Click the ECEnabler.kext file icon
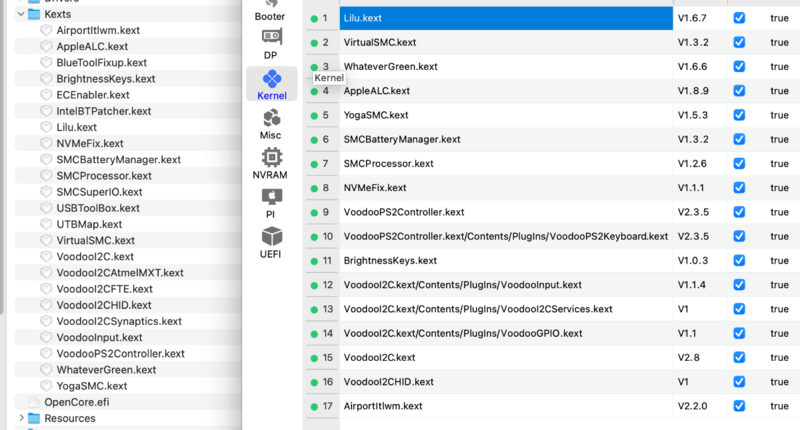The image size is (800, 430). pos(46,95)
